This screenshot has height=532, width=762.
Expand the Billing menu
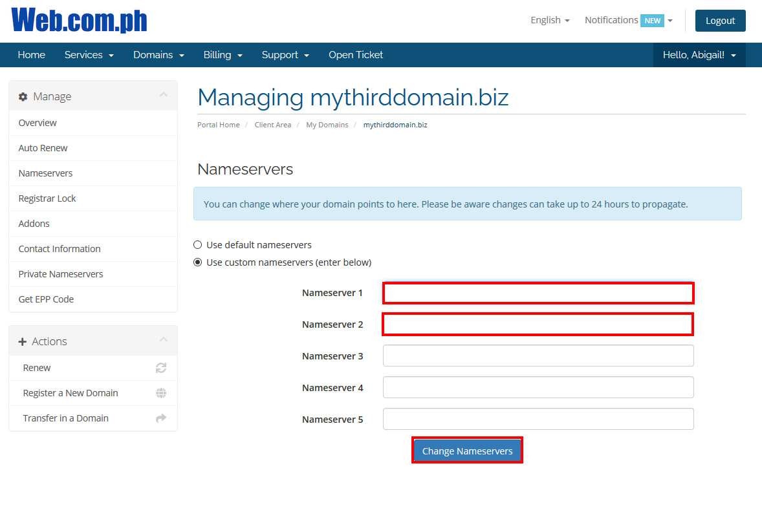(223, 55)
